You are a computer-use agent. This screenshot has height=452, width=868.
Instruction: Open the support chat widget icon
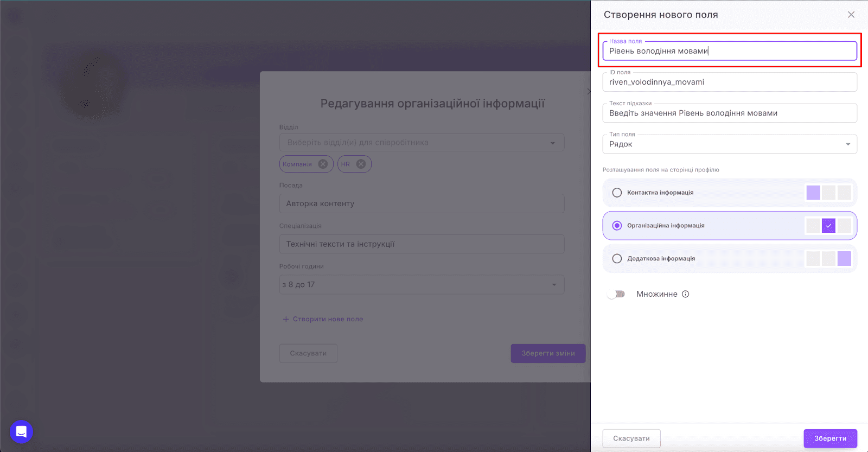(21, 432)
